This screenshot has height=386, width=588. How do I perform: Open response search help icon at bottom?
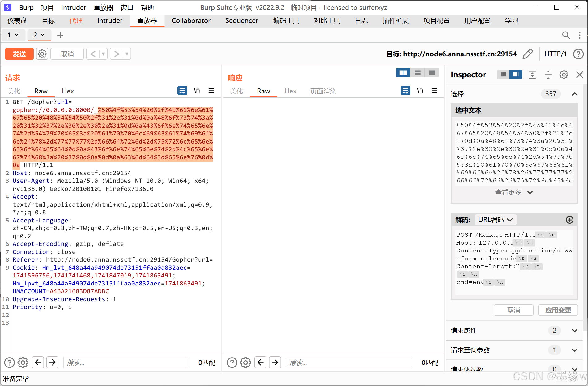(x=232, y=362)
